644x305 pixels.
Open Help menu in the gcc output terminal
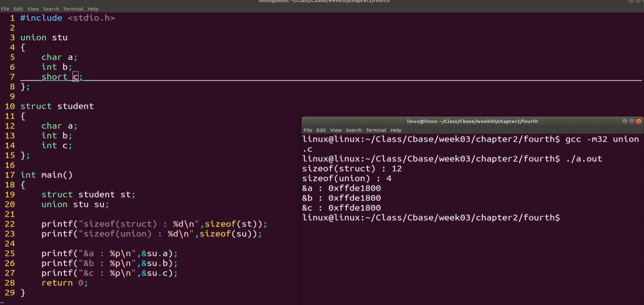tap(395, 130)
